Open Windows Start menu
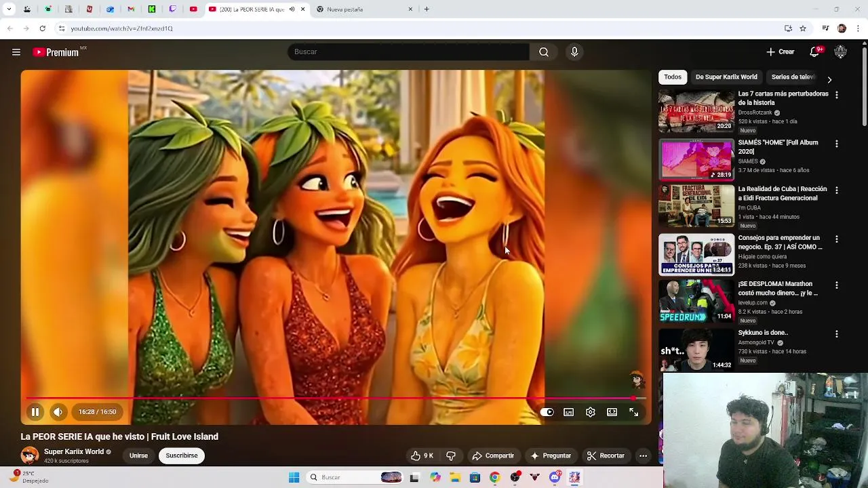 (x=294, y=477)
